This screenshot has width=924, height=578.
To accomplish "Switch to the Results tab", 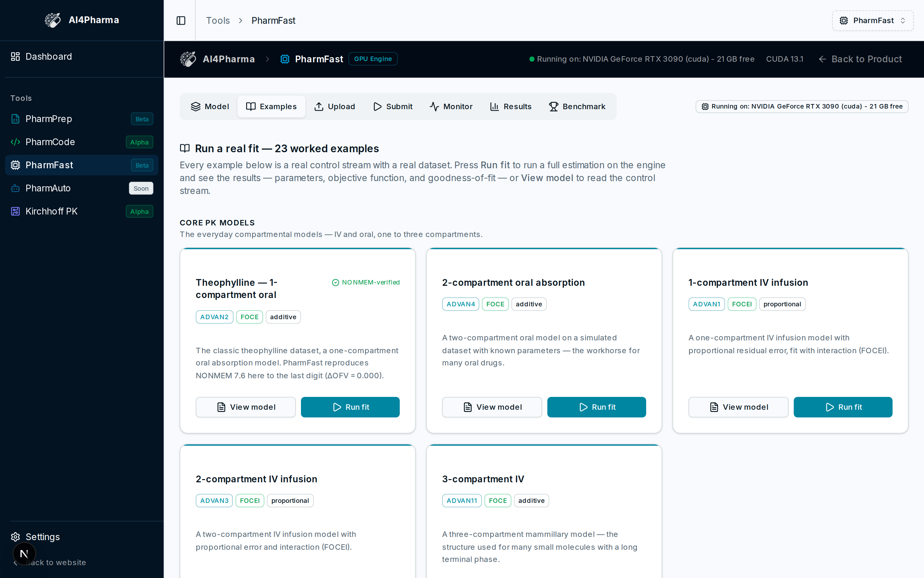I will point(510,107).
